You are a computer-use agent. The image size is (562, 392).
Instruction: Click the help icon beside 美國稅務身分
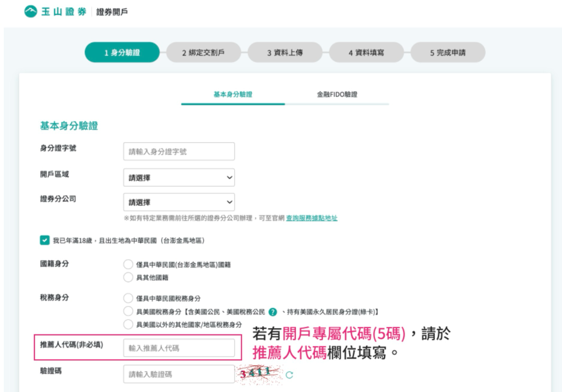pyautogui.click(x=273, y=313)
